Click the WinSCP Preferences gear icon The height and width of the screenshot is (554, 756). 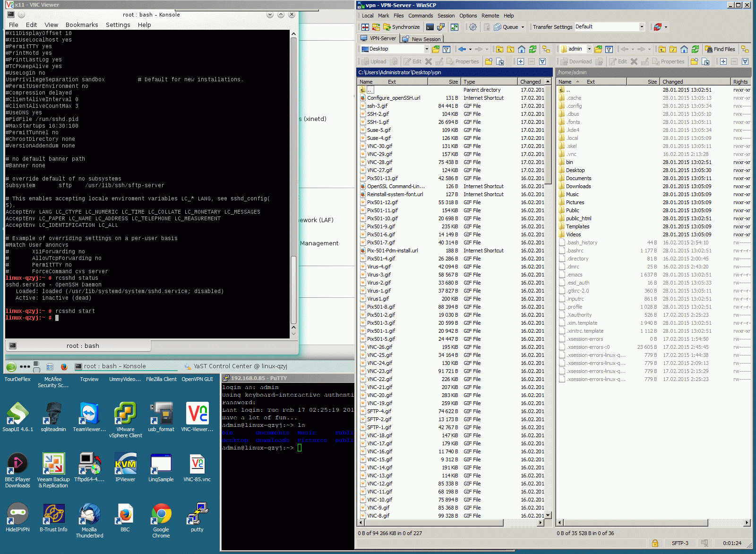(473, 27)
